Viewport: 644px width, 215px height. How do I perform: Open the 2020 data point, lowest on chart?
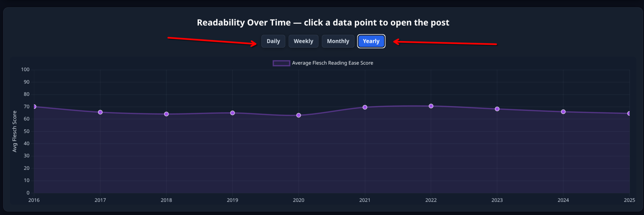coord(299,115)
